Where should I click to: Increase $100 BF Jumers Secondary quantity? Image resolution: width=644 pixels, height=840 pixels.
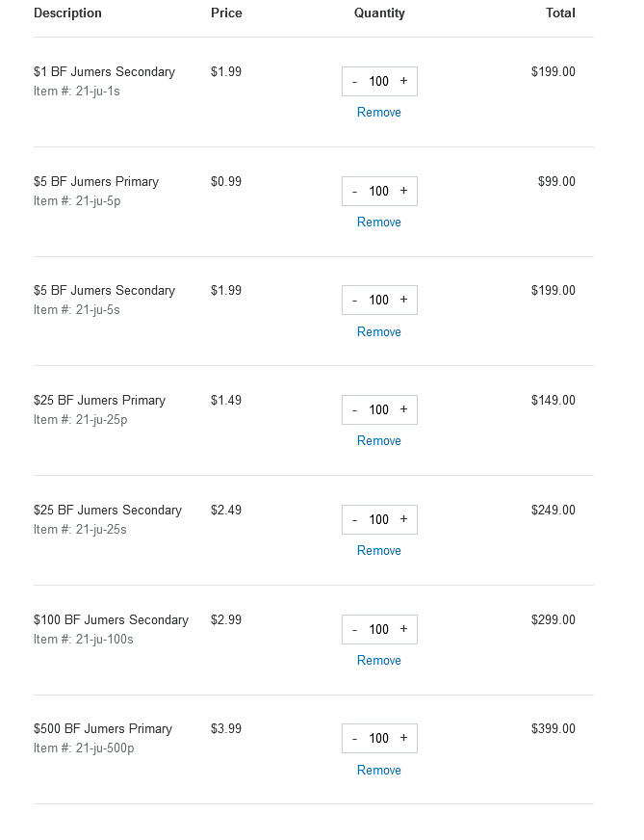point(403,629)
